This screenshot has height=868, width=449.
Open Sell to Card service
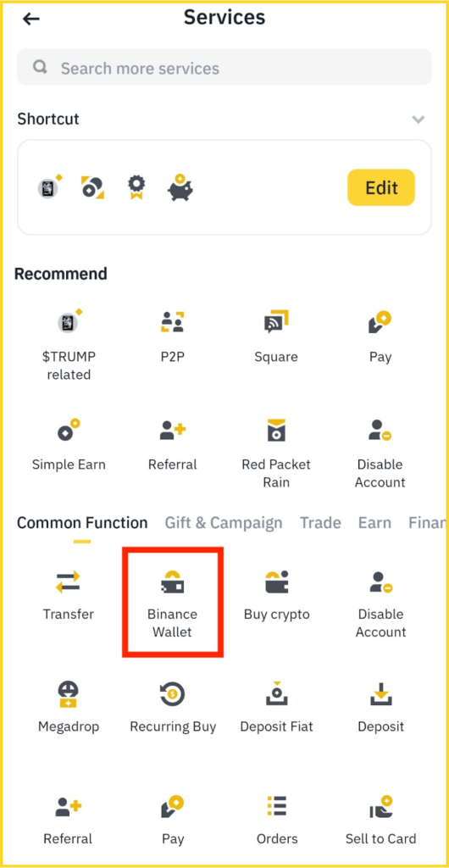tap(380, 820)
